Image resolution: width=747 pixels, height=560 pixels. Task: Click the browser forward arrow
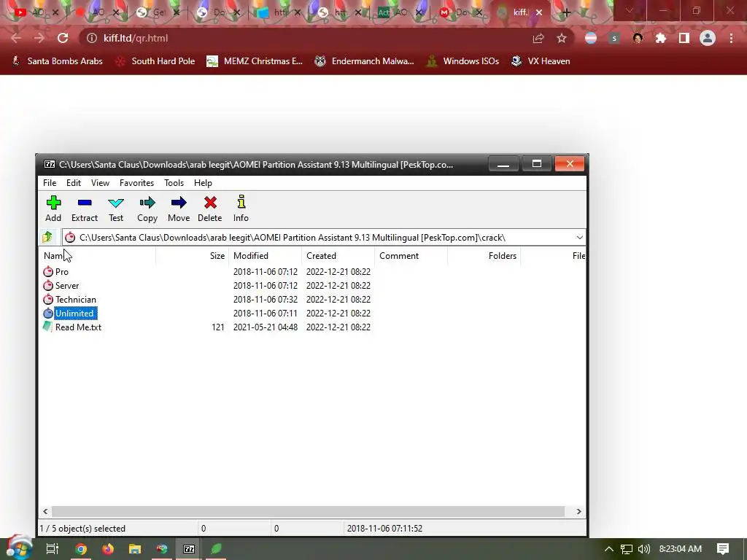(39, 38)
